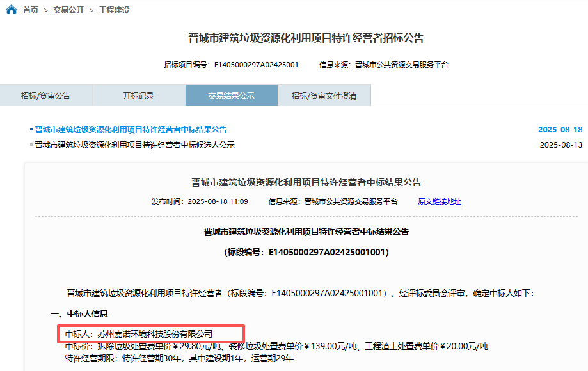
Task: Click bullet marker before 中标候选人公示 entry
Action: click(31, 145)
